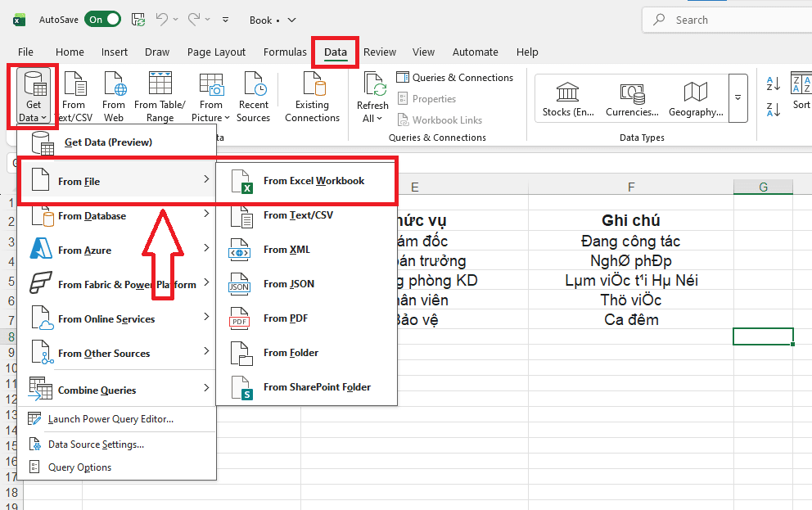Open the From Database submenu
The image size is (812, 510).
click(117, 216)
